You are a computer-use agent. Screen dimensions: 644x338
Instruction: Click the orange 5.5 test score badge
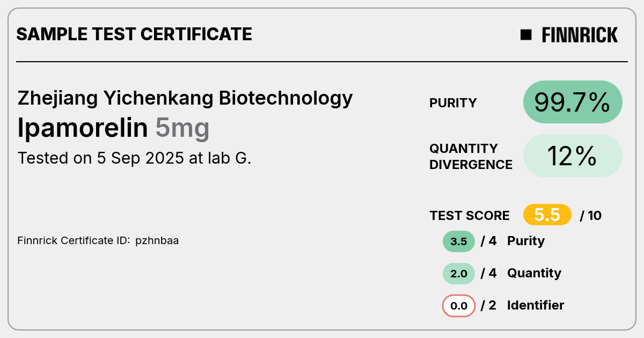tap(547, 215)
